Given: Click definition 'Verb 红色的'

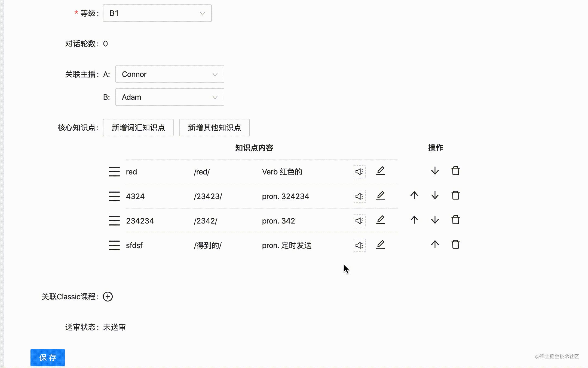Looking at the screenshot, I should coord(282,172).
